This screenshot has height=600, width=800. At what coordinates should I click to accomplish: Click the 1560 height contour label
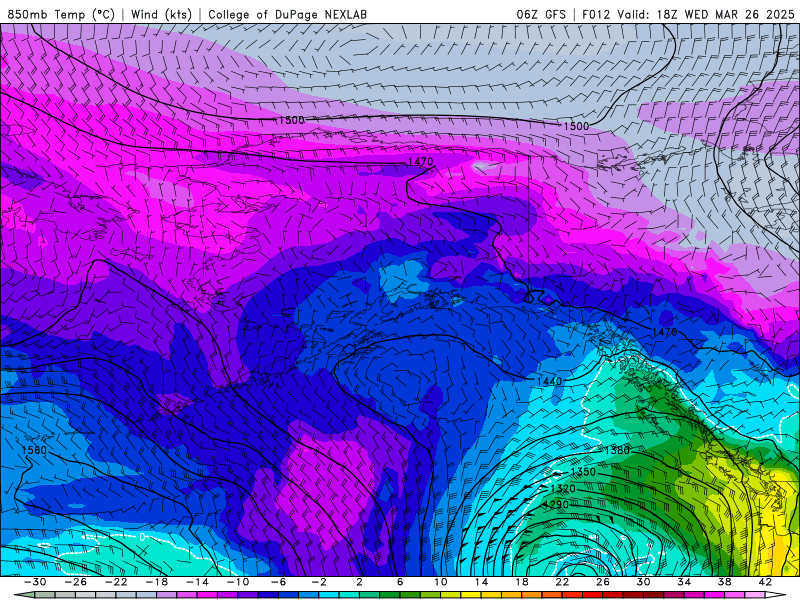(x=34, y=451)
